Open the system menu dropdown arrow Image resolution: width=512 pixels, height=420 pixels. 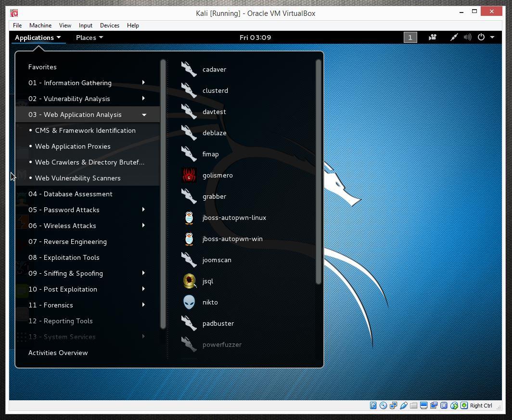[492, 38]
